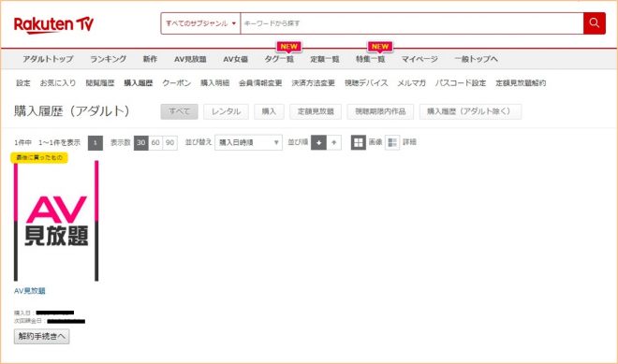The image size is (618, 364).
Task: Show 60 items per page
Action: (155, 142)
